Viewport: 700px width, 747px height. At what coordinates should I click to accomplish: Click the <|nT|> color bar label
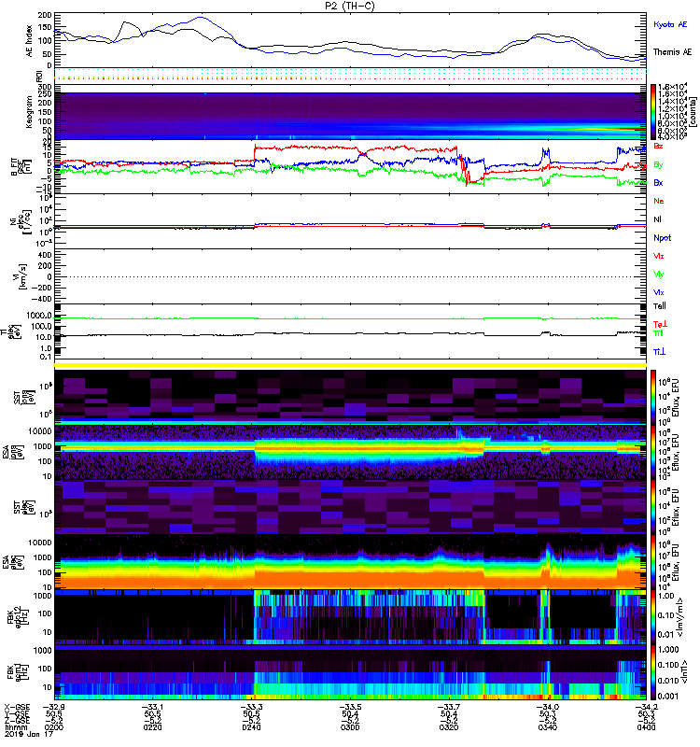click(686, 672)
